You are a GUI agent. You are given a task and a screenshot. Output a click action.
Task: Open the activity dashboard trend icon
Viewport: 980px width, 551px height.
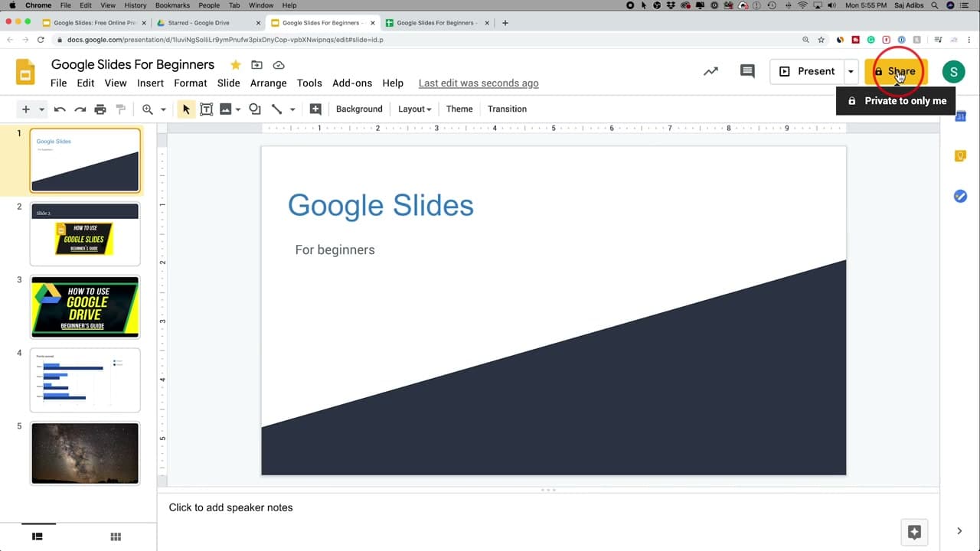711,71
